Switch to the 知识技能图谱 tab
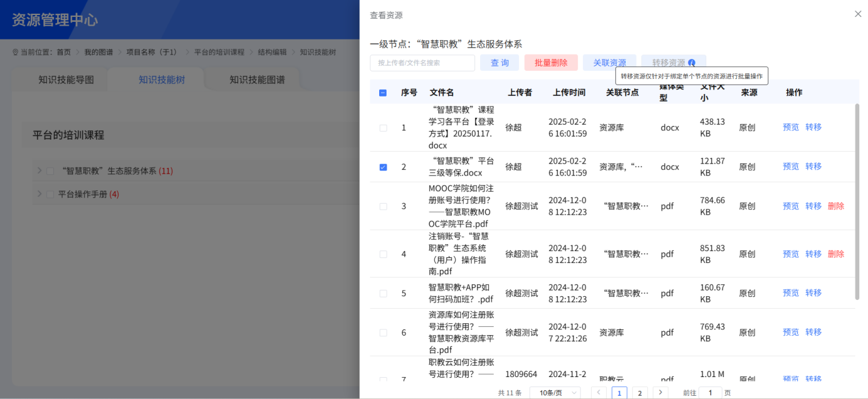This screenshot has height=399, width=868. pos(258,79)
